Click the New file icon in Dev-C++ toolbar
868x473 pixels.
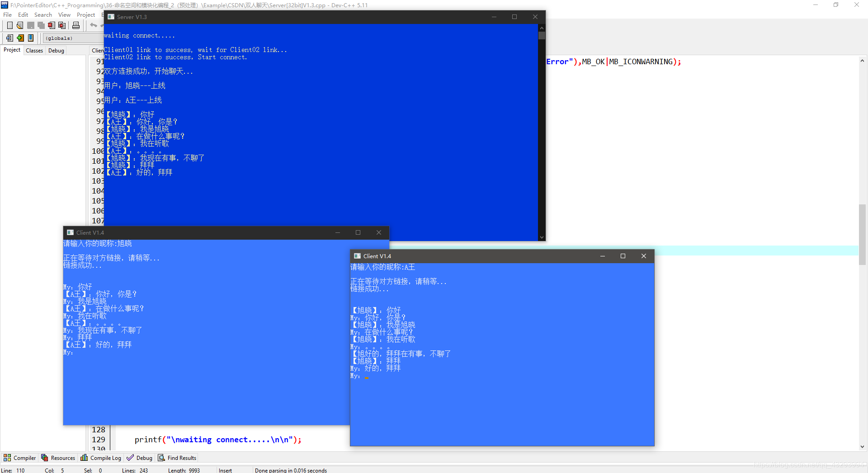pos(9,25)
